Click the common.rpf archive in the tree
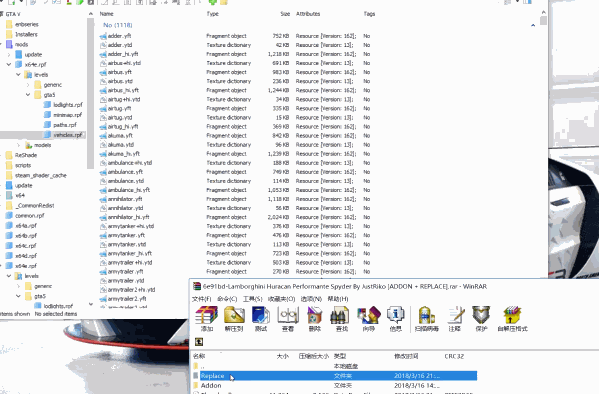The width and height of the screenshot is (599, 394). [25, 216]
